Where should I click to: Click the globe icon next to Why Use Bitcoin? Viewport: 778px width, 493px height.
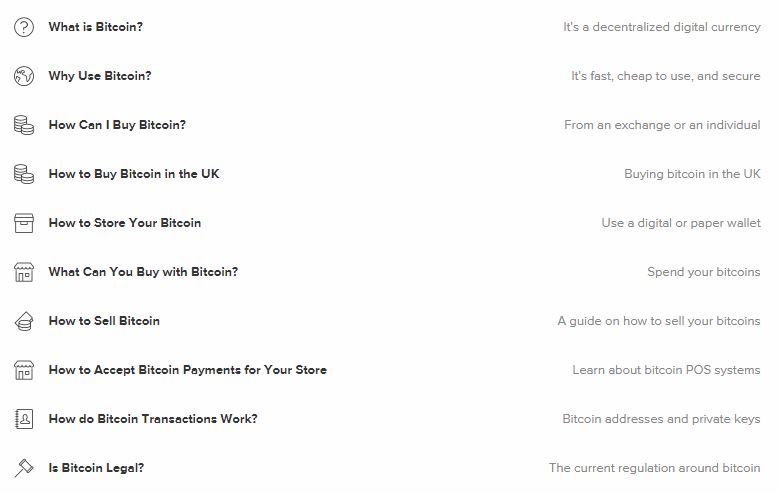click(x=24, y=76)
